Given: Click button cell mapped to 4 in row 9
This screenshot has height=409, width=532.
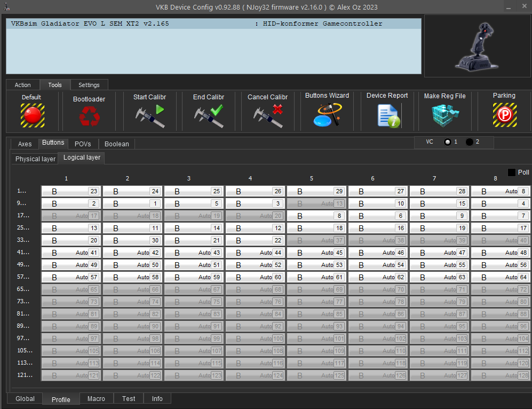Looking at the screenshot, I should 501,203.
